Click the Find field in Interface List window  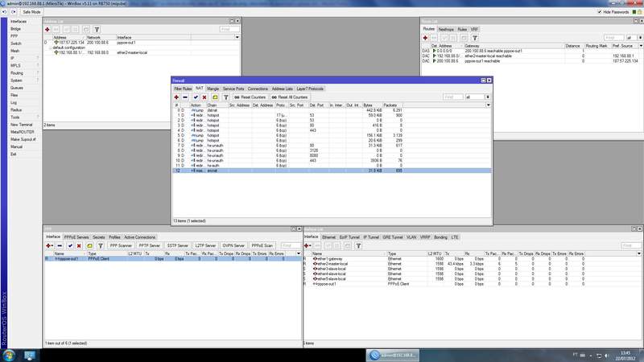coord(631,245)
